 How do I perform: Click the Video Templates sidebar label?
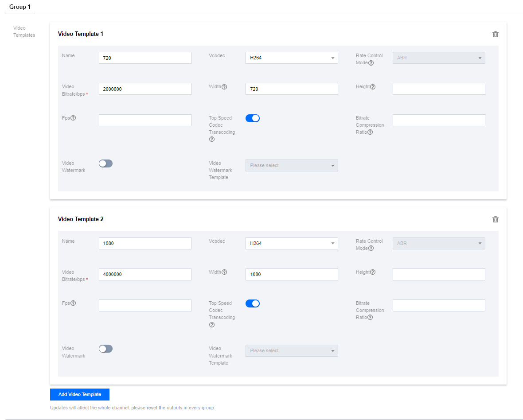(x=24, y=31)
